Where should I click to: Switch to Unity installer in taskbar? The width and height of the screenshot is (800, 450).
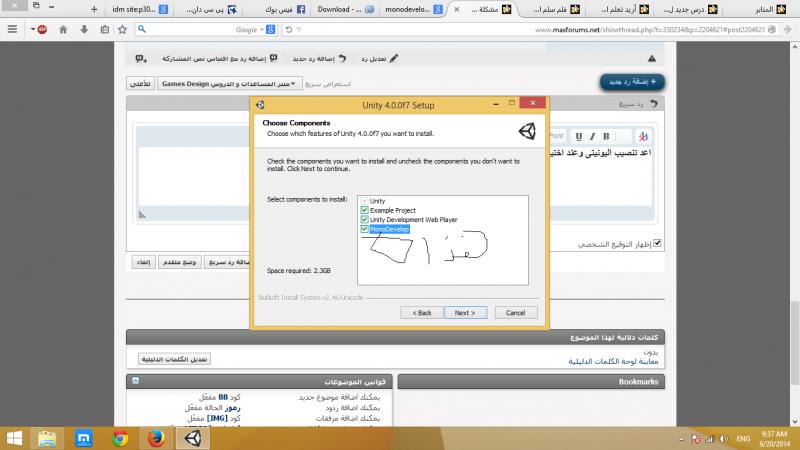[x=193, y=438]
